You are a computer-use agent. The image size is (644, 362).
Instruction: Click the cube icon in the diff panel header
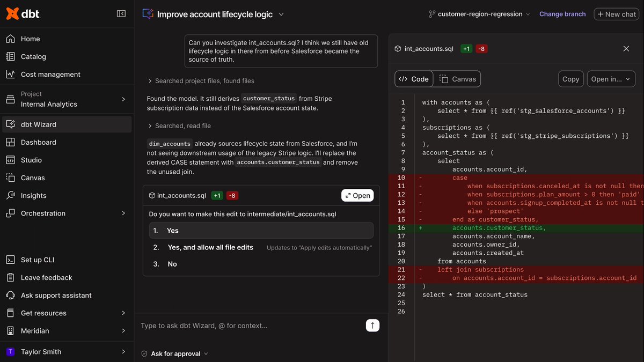pyautogui.click(x=398, y=48)
